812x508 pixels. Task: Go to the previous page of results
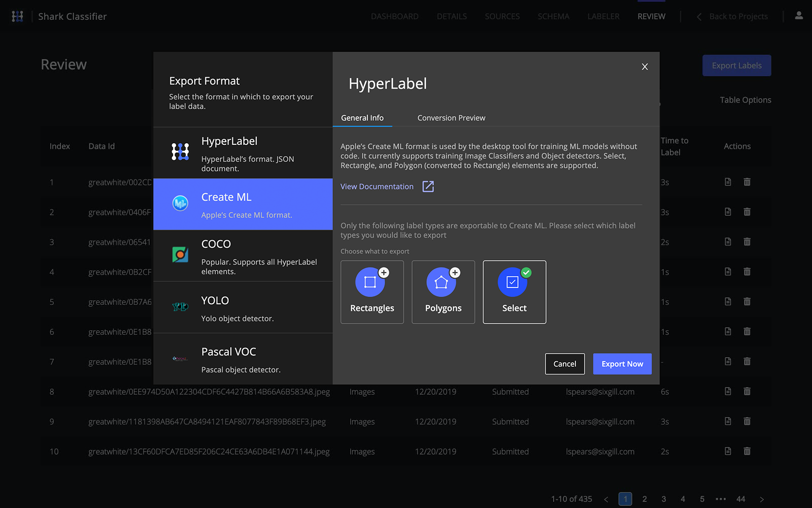(606, 499)
